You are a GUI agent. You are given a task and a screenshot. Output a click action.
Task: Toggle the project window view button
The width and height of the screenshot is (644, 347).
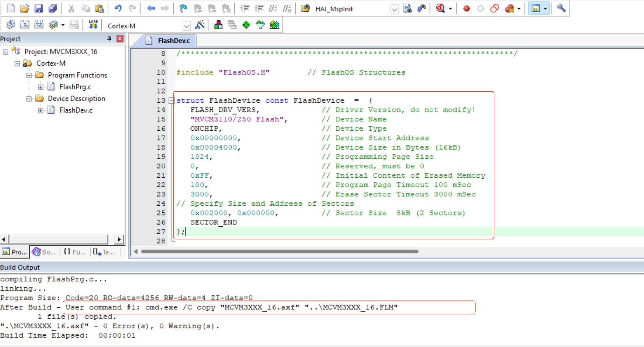536,9
